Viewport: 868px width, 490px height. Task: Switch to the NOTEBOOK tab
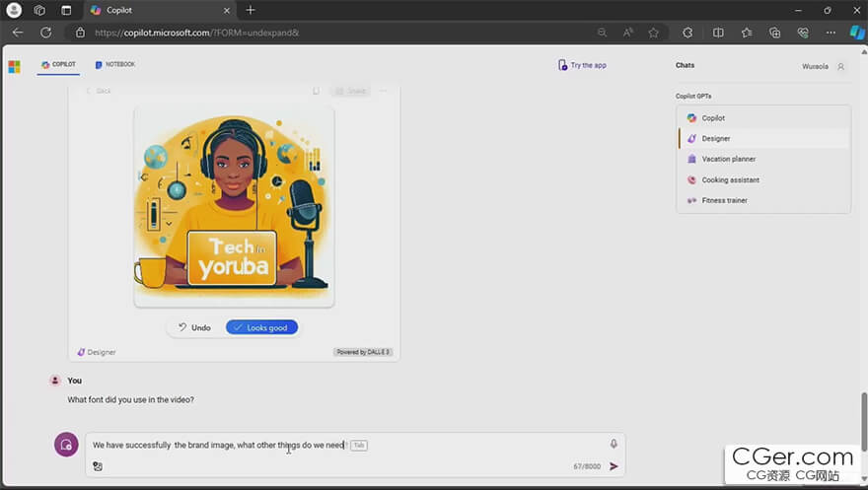click(115, 65)
